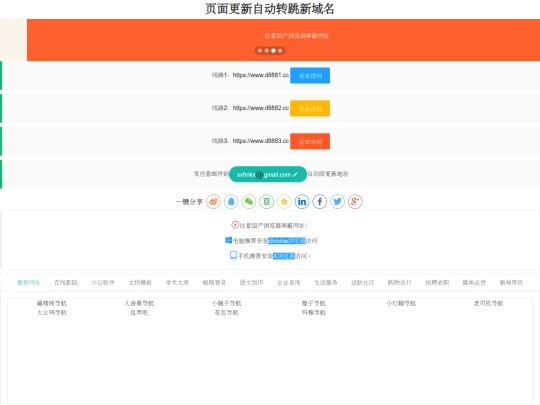Switch to the 新闻资讯 tab
The image size is (540, 405).
pos(511,283)
